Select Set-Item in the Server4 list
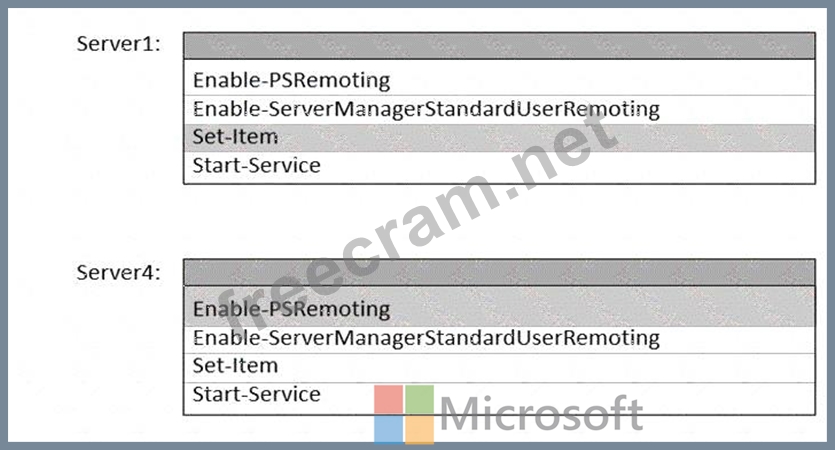The width and height of the screenshot is (835, 450). click(x=236, y=366)
